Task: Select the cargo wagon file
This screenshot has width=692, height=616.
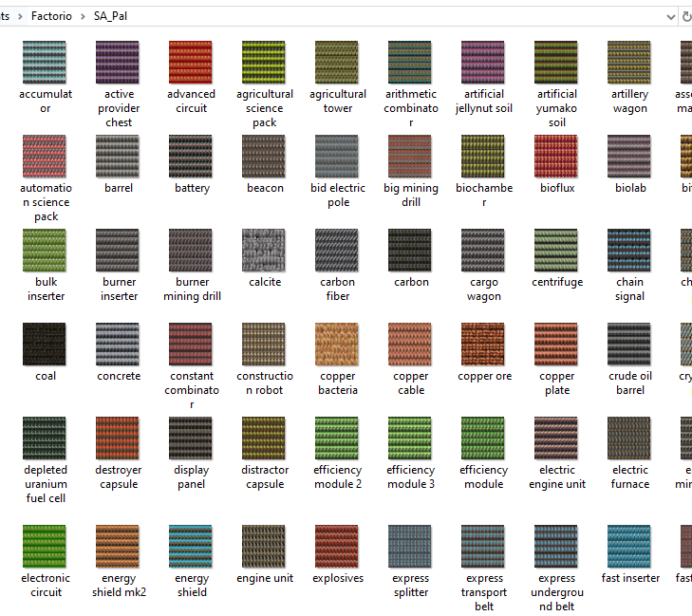Action: tap(483, 251)
